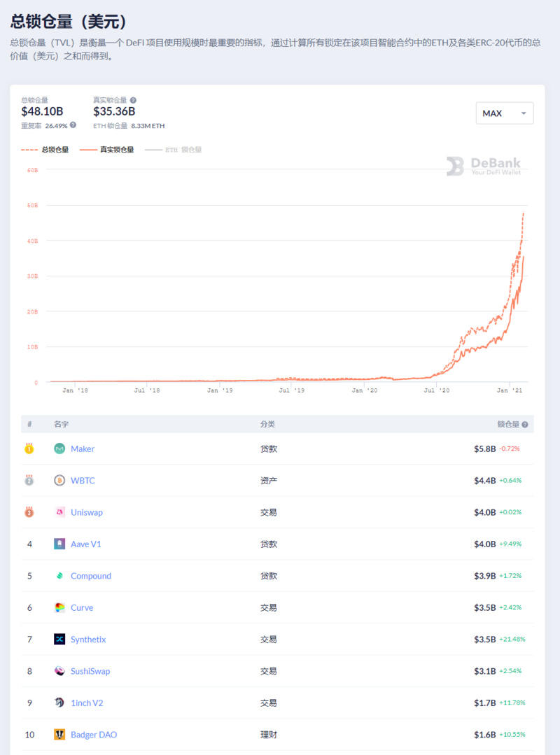Click the Uniswap unicorn icon

click(59, 512)
